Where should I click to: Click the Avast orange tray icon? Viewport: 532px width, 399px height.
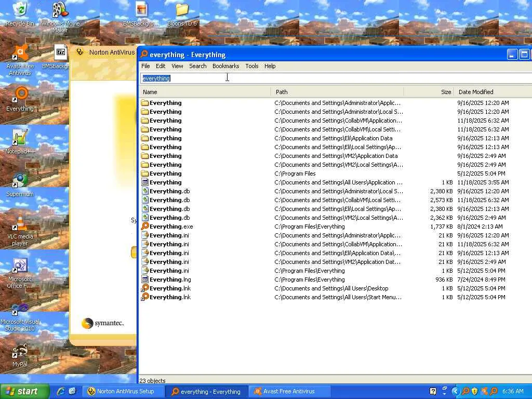[484, 391]
